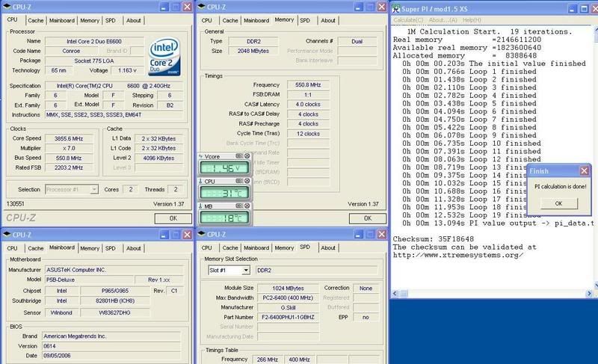Image resolution: width=598 pixels, height=364 pixels.
Task: Click the Multiplier value x 7.0
Action: click(69, 148)
